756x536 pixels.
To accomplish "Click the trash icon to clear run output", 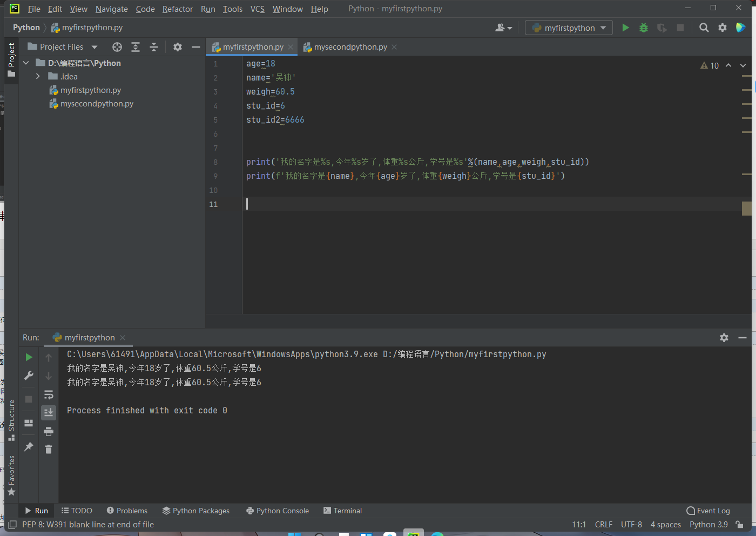I will pos(49,450).
